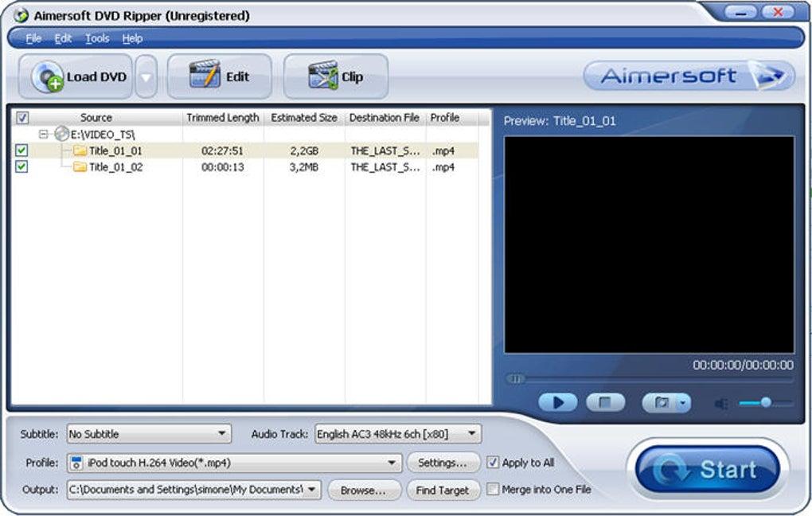Click the .mp4 profile of Title_01_01
The height and width of the screenshot is (516, 812).
(x=443, y=150)
